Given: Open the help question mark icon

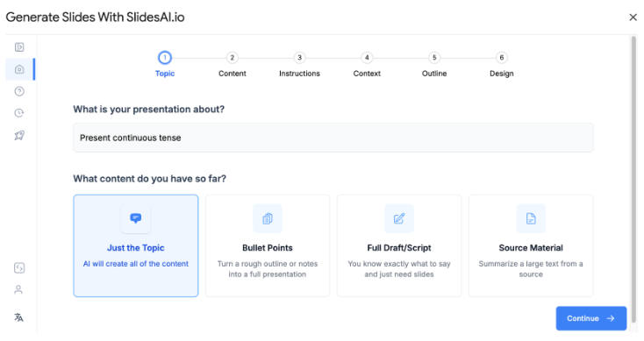Looking at the screenshot, I should (19, 91).
